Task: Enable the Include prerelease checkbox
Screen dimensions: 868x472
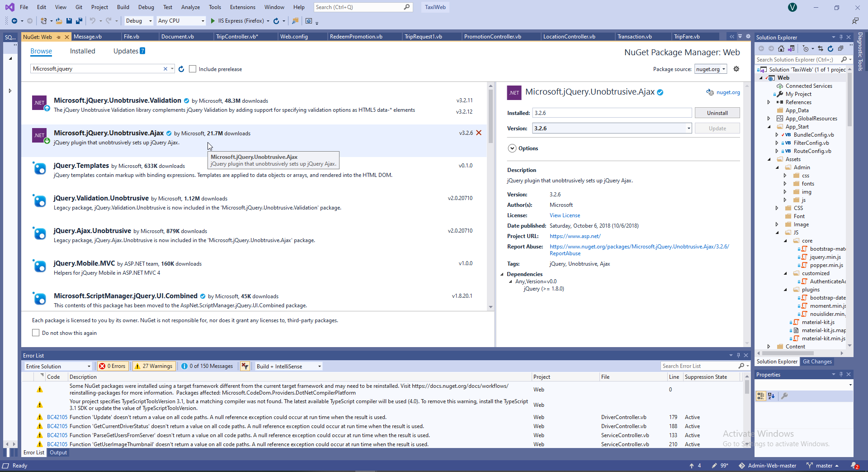Action: 193,69
